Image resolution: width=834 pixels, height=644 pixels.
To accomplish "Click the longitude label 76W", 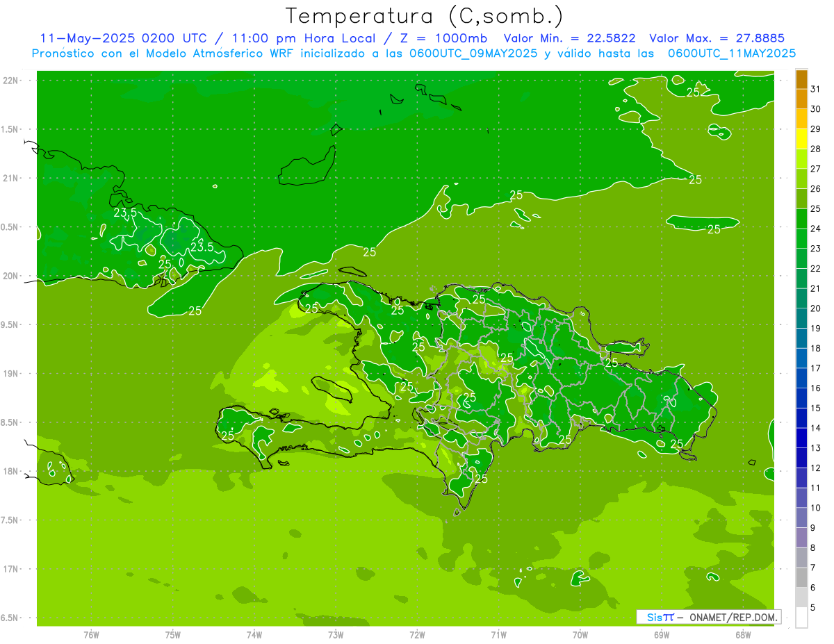I will 91,635.
